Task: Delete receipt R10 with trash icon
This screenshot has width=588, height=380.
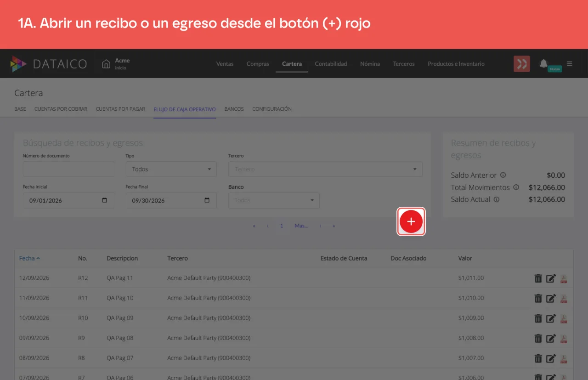Action: pos(538,318)
